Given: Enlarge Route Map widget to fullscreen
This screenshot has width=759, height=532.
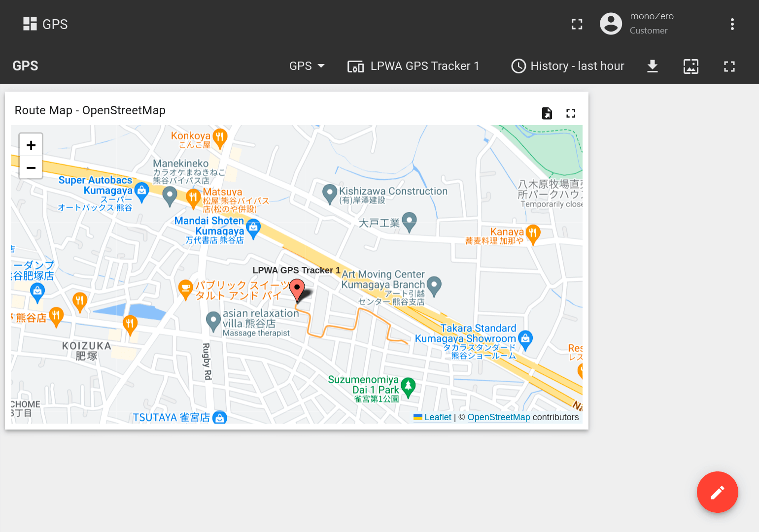Looking at the screenshot, I should click(571, 113).
